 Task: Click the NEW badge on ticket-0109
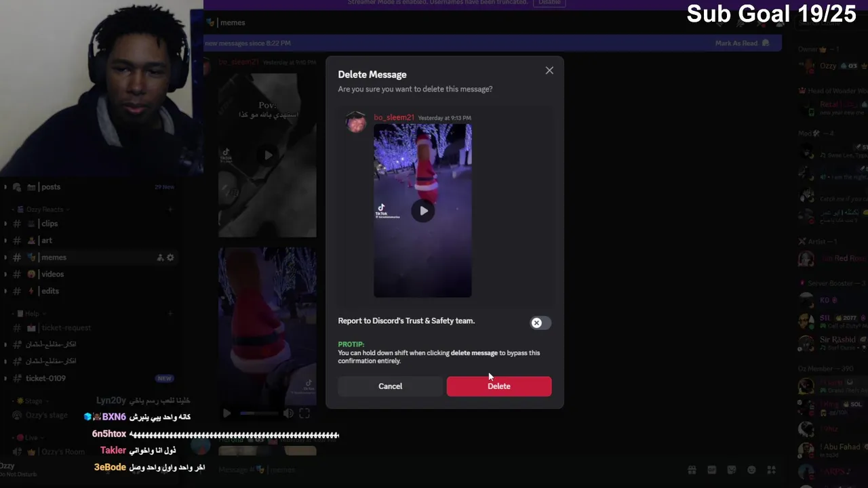164,378
